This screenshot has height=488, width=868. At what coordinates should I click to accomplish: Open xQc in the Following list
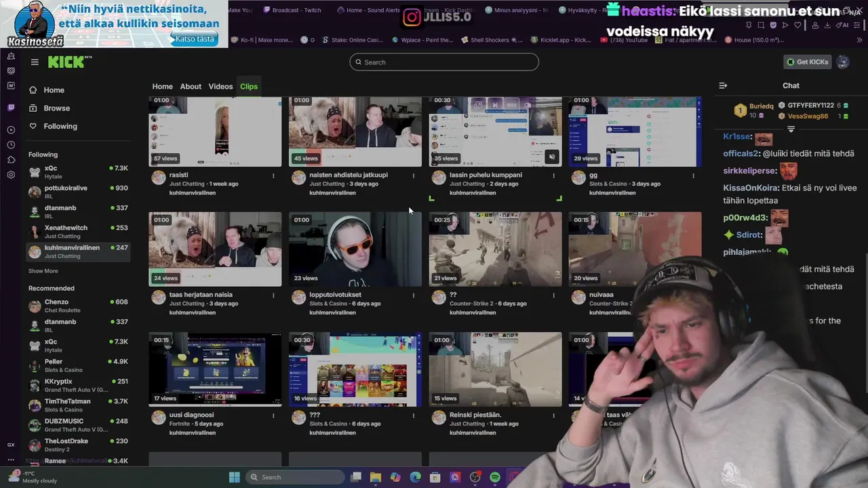[x=78, y=171]
